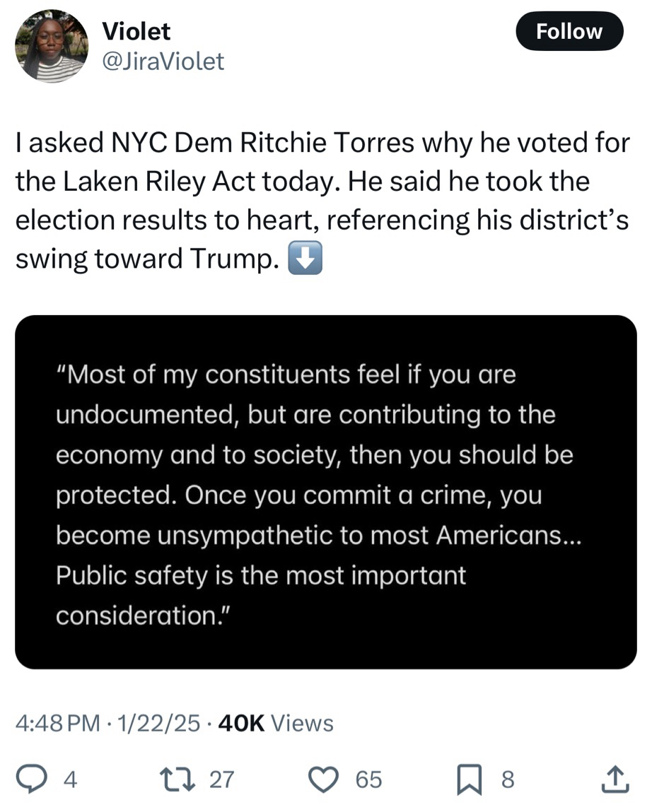Image resolution: width=652 pixels, height=812 pixels.
Task: Click the reply count number 4
Action: tap(70, 779)
